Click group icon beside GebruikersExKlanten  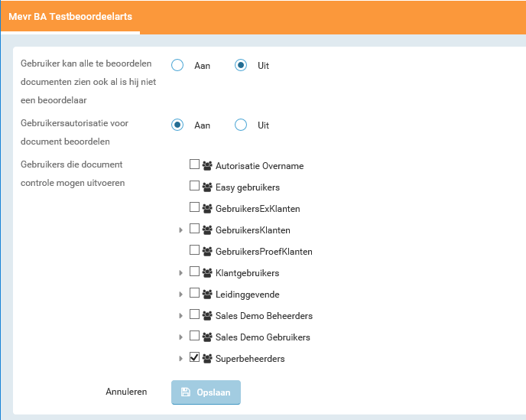207,208
